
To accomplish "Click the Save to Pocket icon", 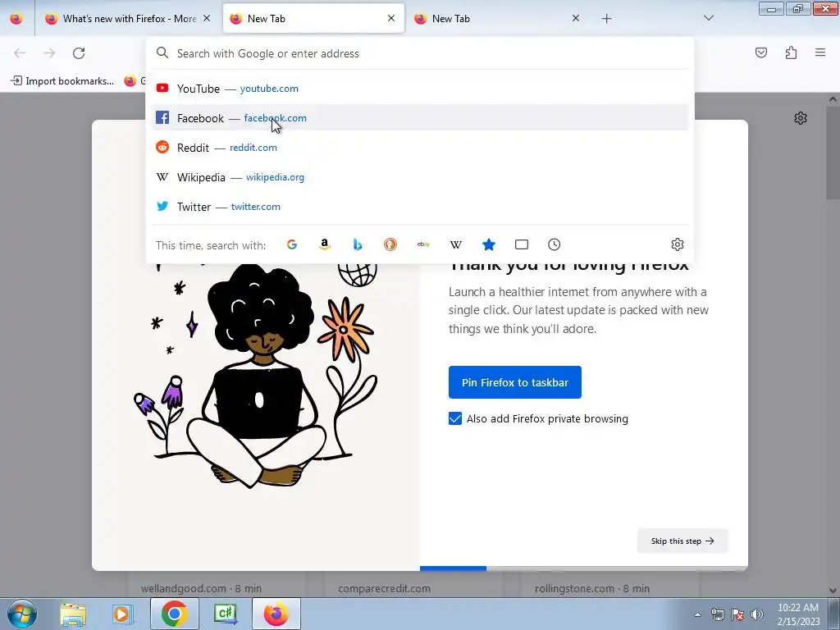I will click(x=761, y=52).
